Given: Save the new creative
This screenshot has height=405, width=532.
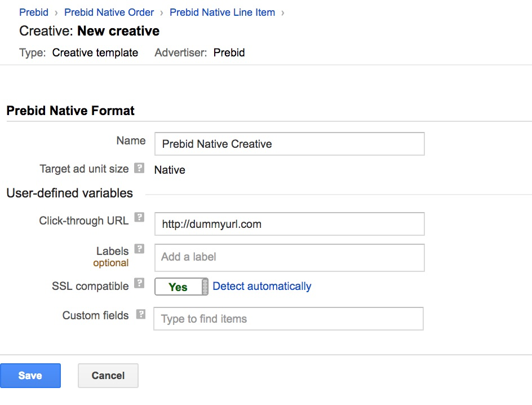Looking at the screenshot, I should click(x=30, y=375).
